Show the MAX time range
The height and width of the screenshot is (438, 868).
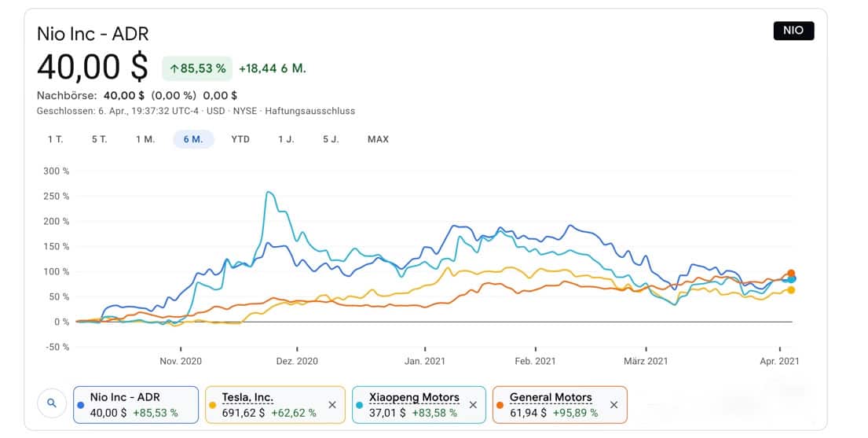[378, 139]
